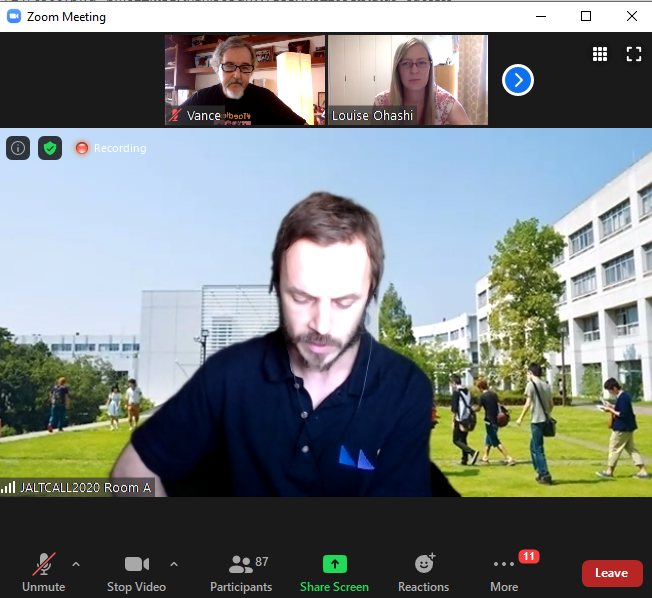
Task: Click the green Share Screen icon
Action: pos(334,564)
